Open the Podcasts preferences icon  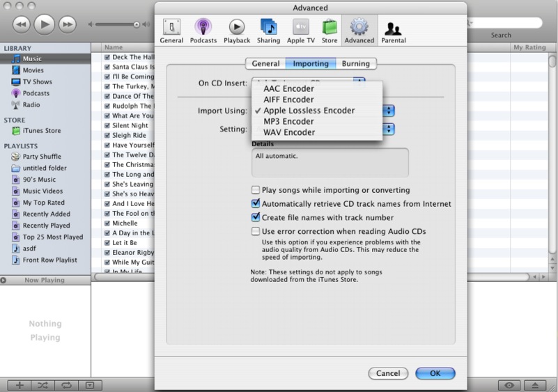pos(203,29)
